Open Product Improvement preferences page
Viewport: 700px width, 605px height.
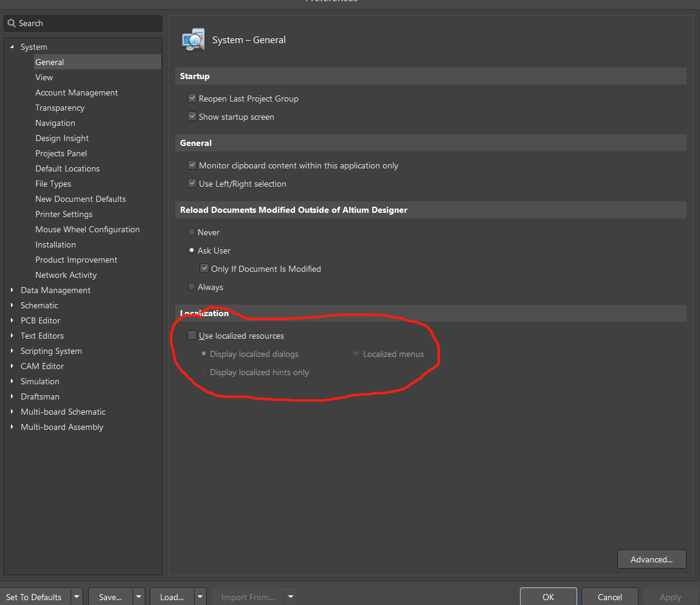point(77,260)
